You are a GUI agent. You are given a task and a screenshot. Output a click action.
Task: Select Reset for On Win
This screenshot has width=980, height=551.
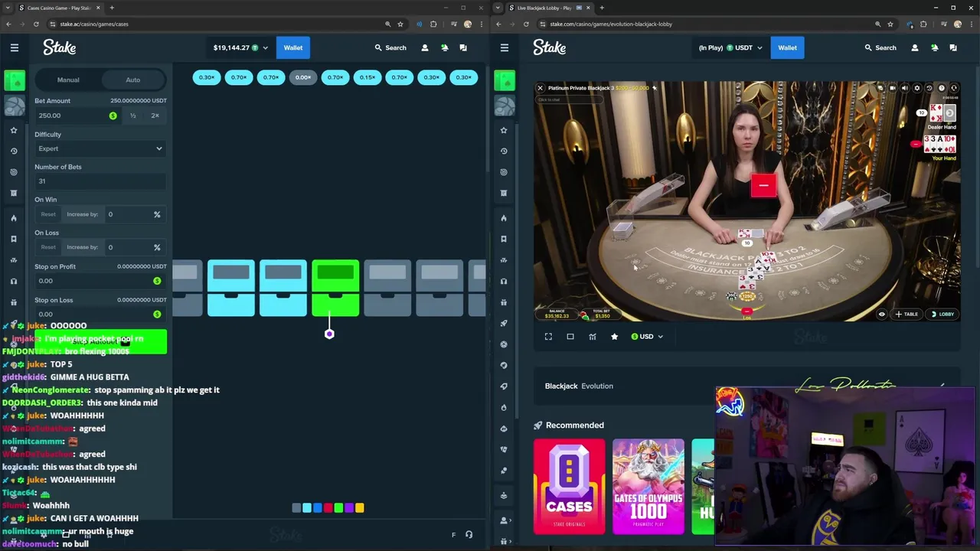[x=48, y=214]
